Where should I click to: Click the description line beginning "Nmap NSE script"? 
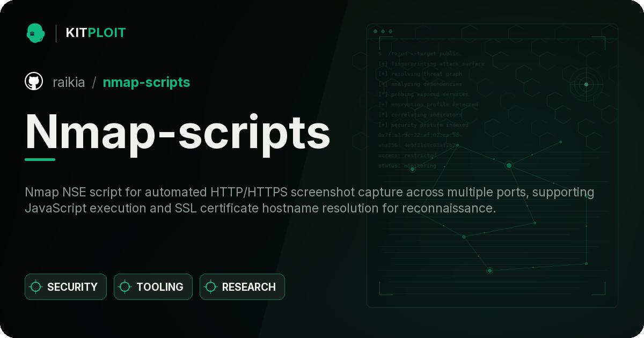(x=310, y=192)
